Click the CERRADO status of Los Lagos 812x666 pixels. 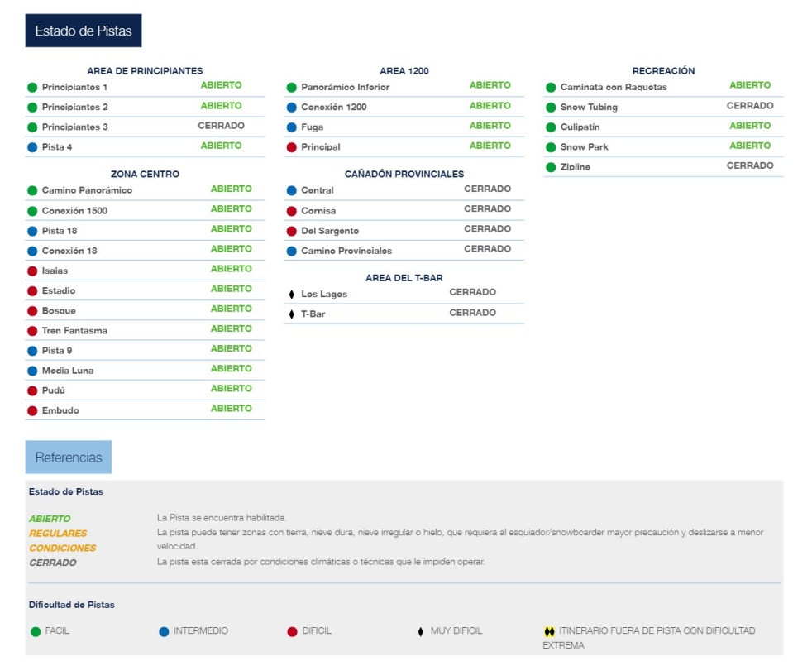coord(473,292)
